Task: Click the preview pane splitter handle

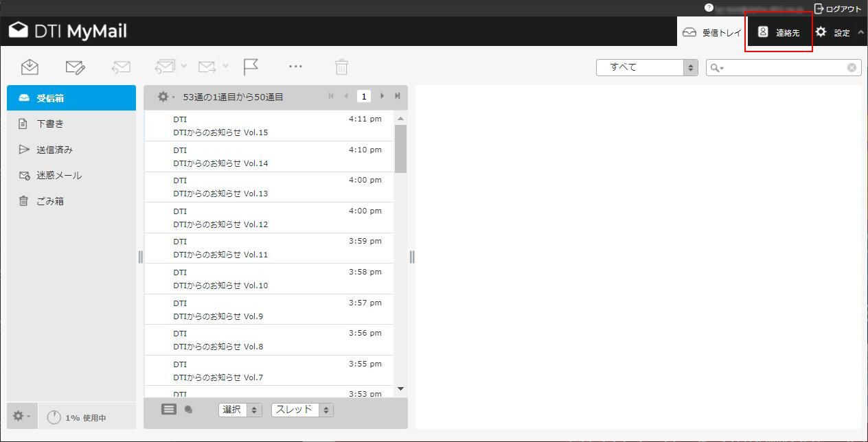Action: (412, 257)
